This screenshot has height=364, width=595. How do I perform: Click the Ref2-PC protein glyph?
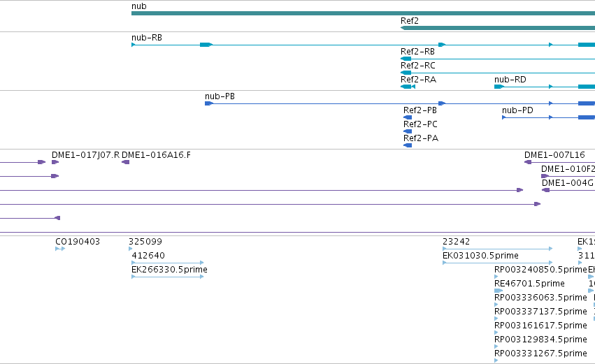click(408, 131)
